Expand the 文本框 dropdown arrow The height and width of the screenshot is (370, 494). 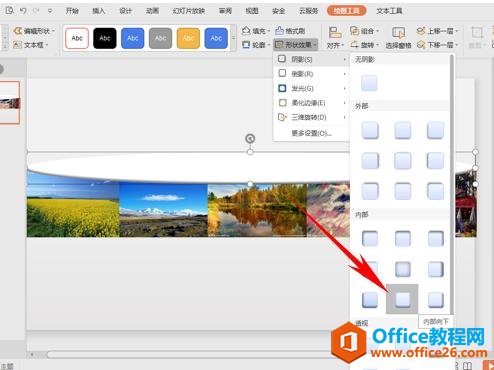(47, 45)
